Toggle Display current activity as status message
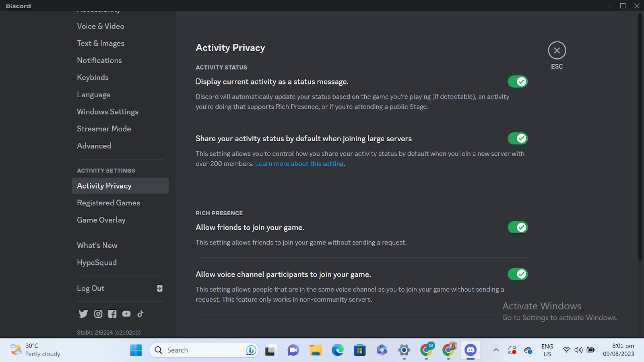The width and height of the screenshot is (644, 362). pos(518,82)
